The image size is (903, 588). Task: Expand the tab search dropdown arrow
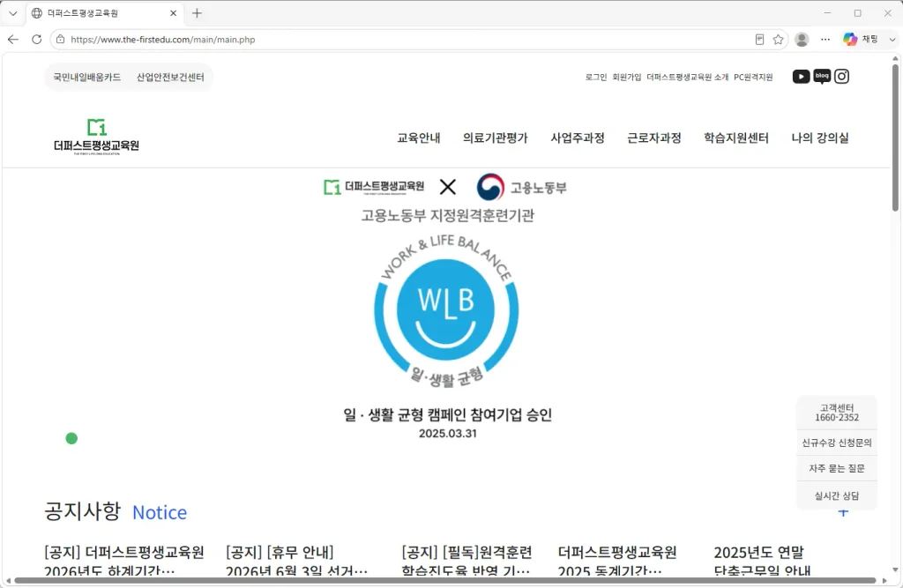[12, 12]
